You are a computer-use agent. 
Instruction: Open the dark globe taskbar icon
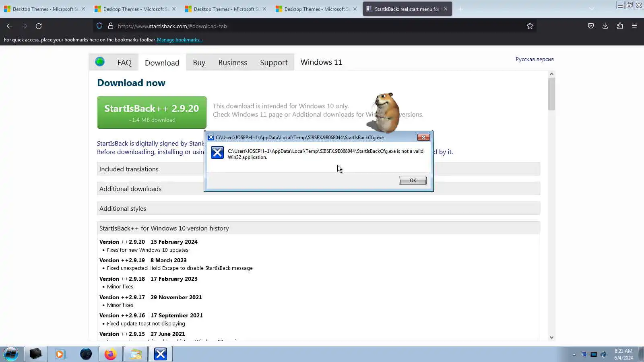(86, 354)
